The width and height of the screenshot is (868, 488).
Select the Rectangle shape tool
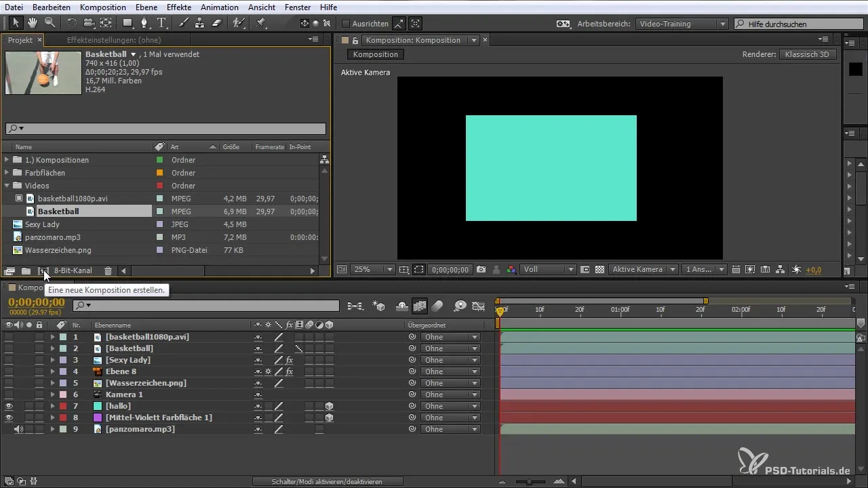pos(127,23)
